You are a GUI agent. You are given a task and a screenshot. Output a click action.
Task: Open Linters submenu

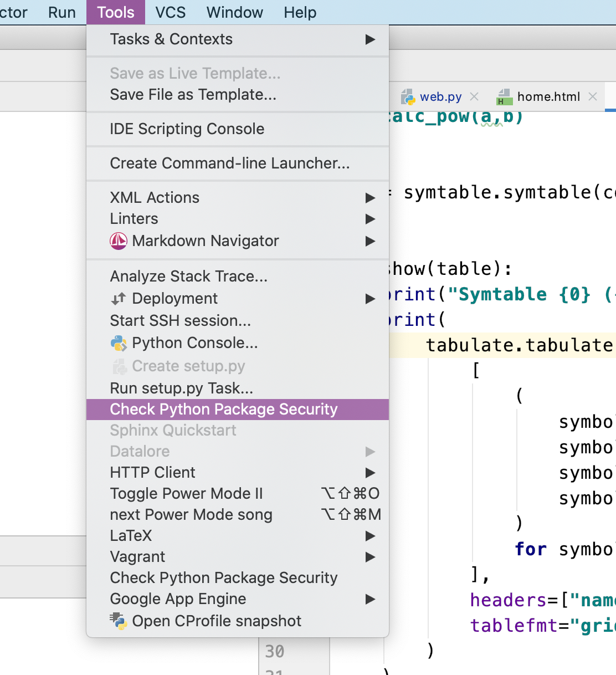238,219
